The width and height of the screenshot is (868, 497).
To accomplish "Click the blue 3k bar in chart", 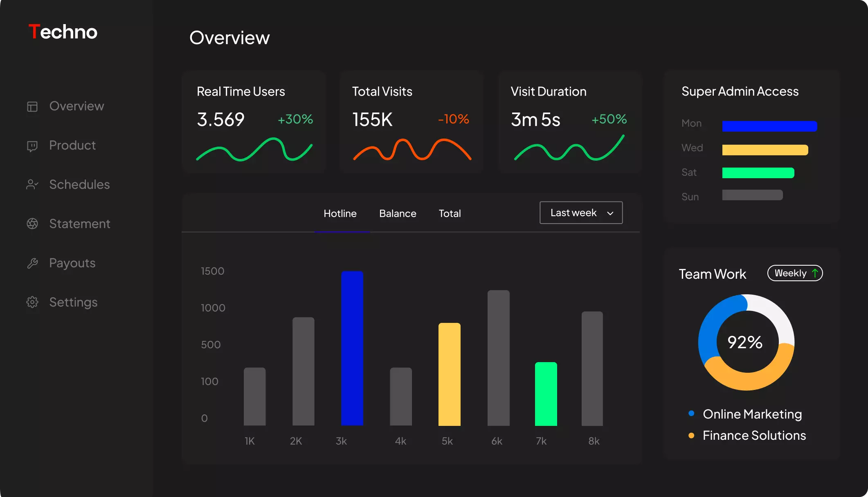I will [352, 348].
